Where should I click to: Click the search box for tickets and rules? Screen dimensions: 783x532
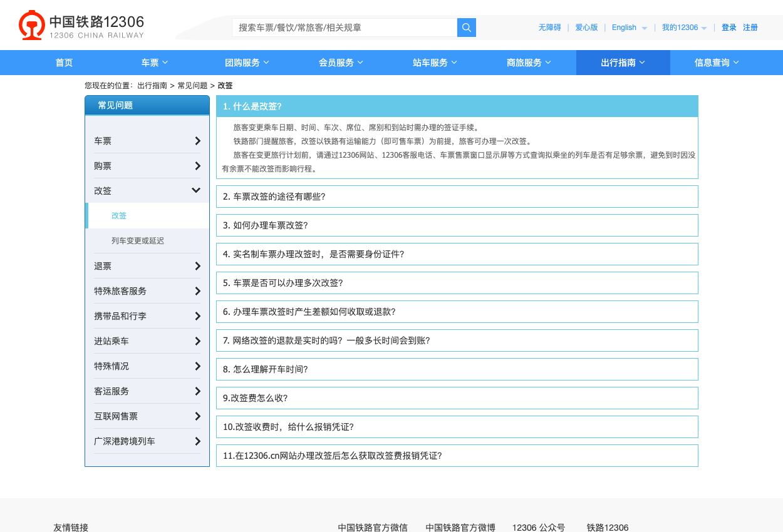coord(345,28)
